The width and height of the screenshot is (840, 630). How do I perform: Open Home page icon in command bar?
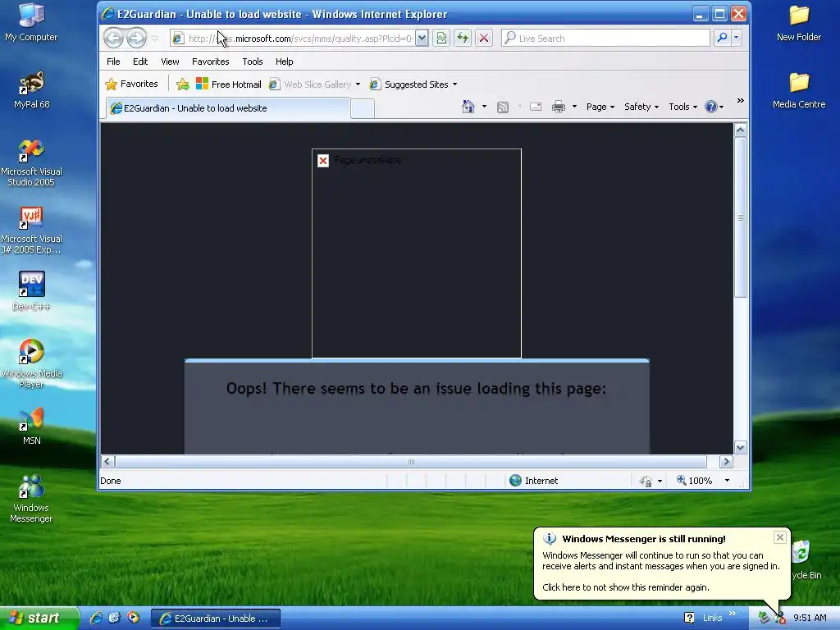coord(468,107)
